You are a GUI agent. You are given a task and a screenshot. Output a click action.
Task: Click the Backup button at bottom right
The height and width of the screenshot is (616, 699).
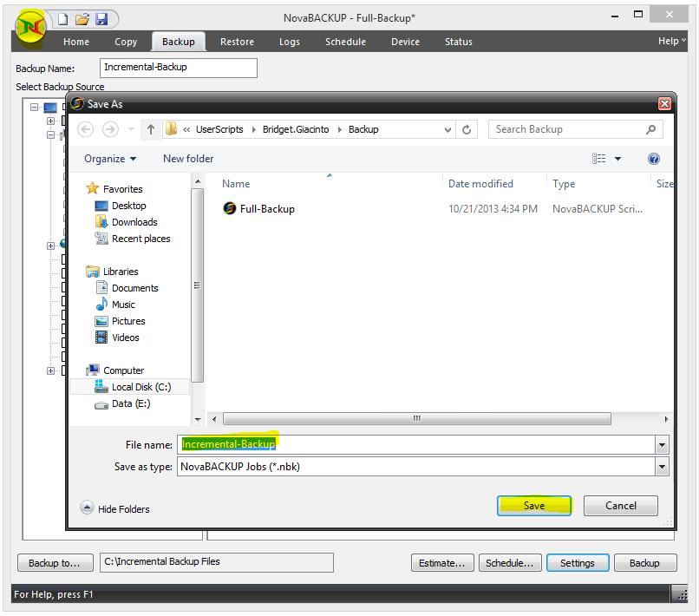(x=645, y=563)
